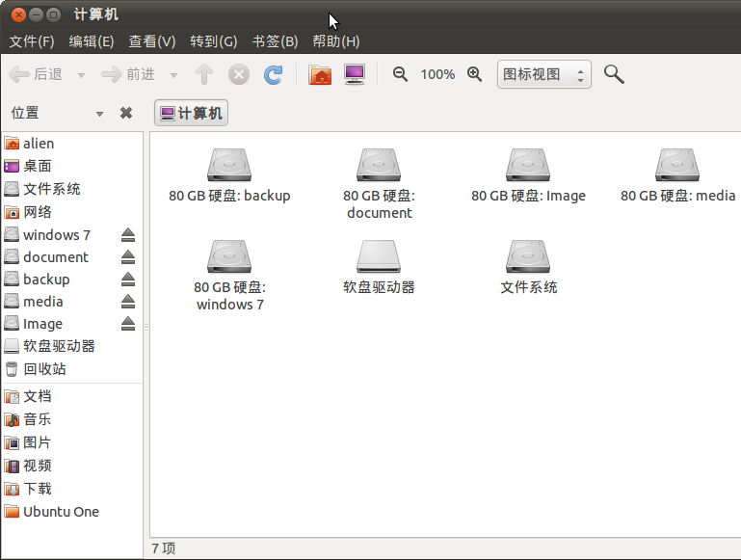Select 软盘驱动器 in the sidebar
The image size is (741, 560).
click(72, 346)
